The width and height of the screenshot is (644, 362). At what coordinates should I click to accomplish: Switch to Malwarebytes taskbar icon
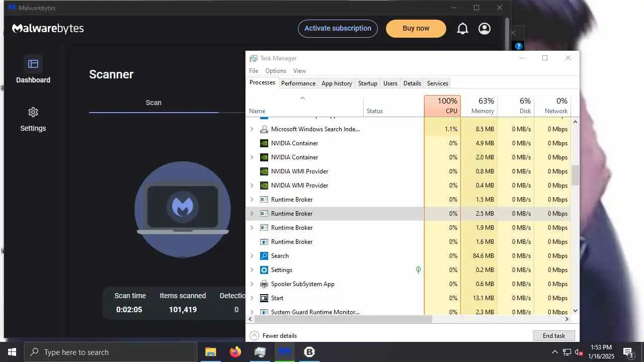coord(285,352)
